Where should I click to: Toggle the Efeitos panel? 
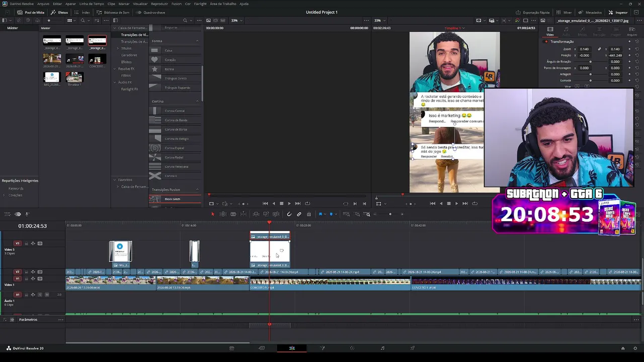coord(60,12)
